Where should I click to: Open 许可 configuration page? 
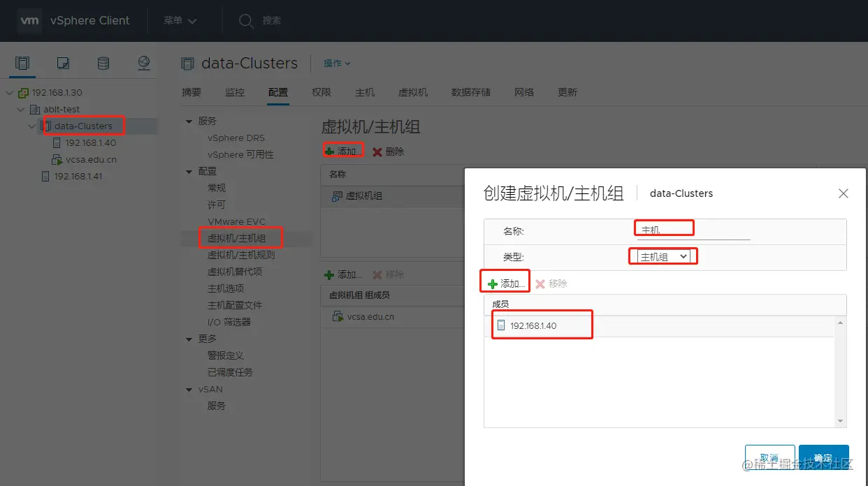(x=217, y=205)
